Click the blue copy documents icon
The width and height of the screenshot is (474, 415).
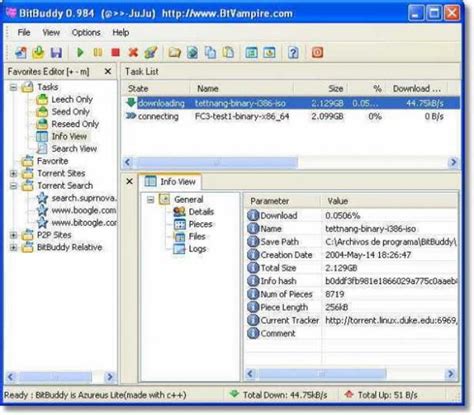(210, 52)
